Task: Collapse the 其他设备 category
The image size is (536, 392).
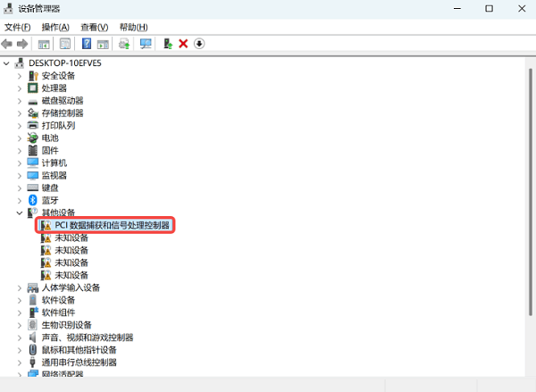Action: tap(20, 213)
